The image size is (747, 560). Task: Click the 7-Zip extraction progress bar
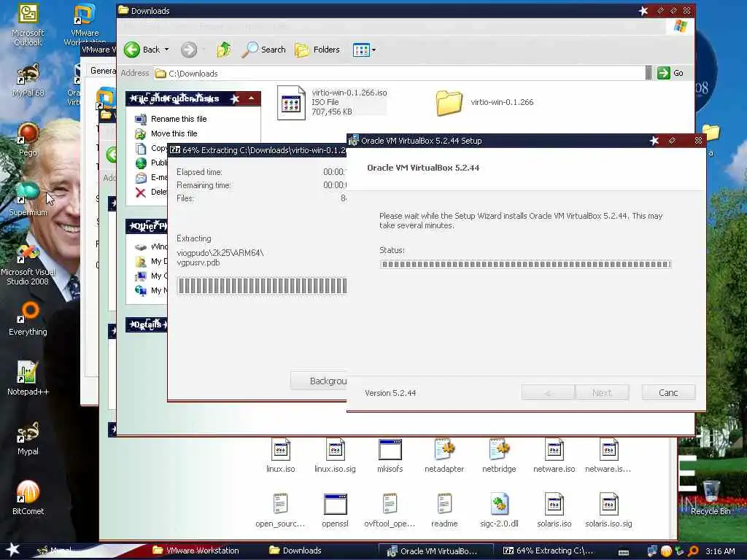point(262,286)
